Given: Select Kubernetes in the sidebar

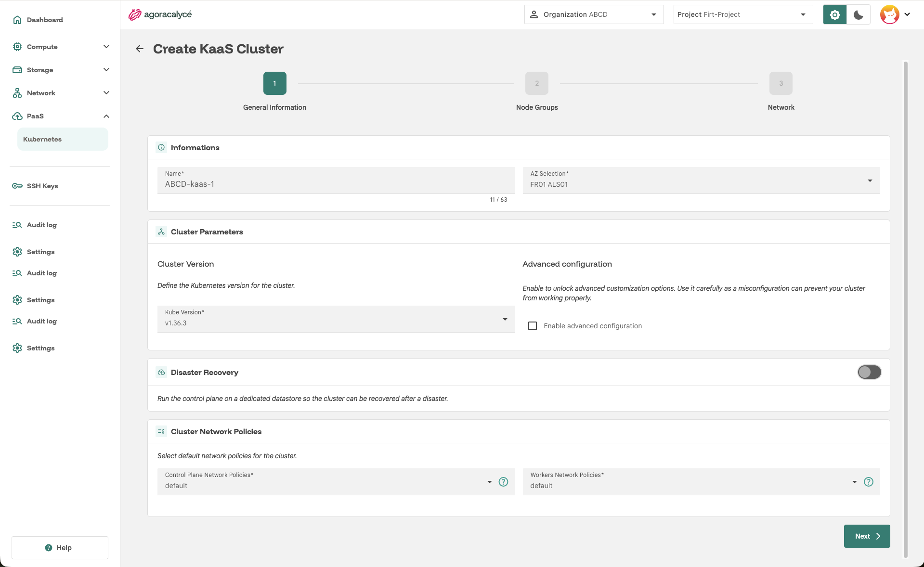Looking at the screenshot, I should point(63,139).
